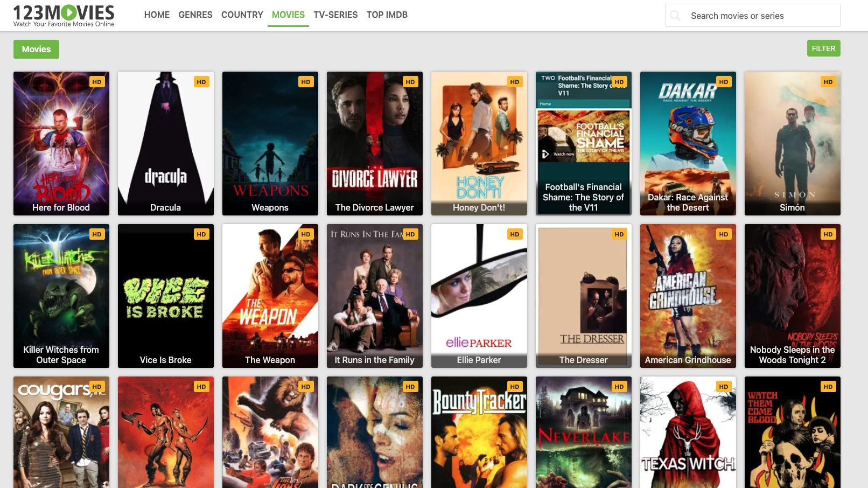Go to the Home page
This screenshot has height=488, width=868.
click(x=157, y=15)
